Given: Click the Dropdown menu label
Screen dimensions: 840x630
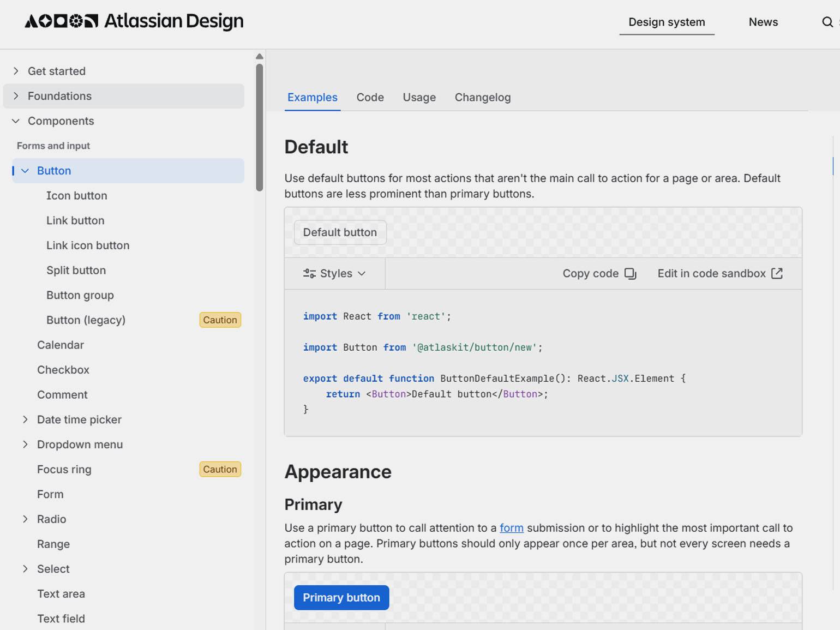Looking at the screenshot, I should (80, 445).
